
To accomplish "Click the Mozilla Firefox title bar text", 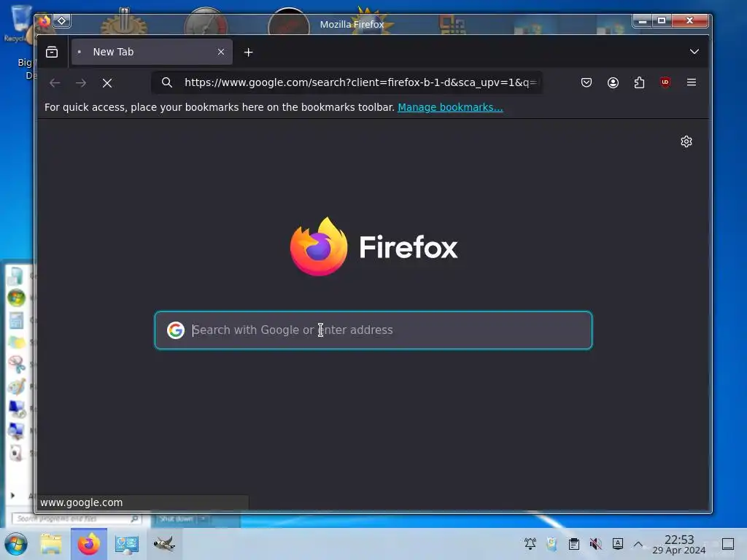I will pos(352,24).
